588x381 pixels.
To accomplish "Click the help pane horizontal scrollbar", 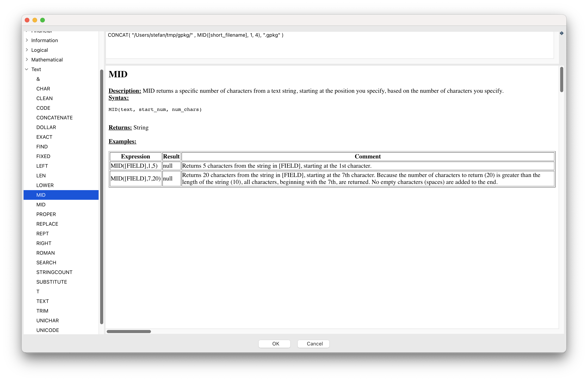I will [x=129, y=331].
